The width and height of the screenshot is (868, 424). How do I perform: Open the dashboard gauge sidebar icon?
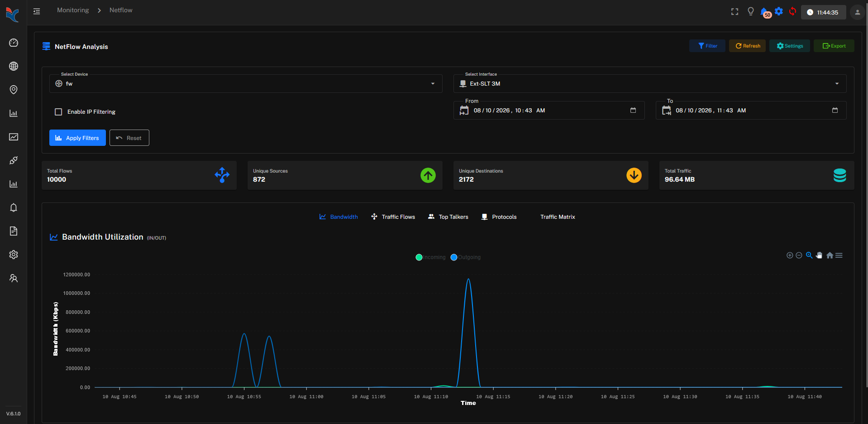click(x=14, y=43)
